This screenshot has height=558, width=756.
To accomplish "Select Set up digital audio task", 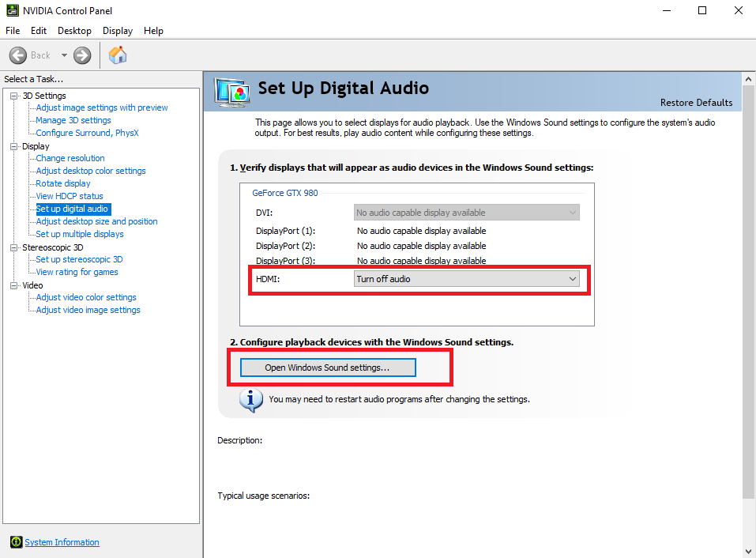I will tap(72, 209).
